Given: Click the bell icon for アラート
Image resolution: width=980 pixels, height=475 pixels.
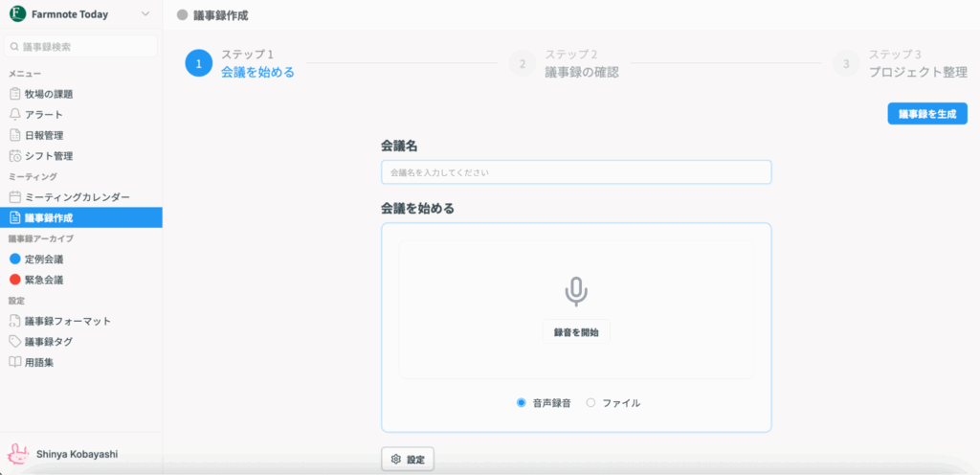Looking at the screenshot, I should pyautogui.click(x=14, y=115).
